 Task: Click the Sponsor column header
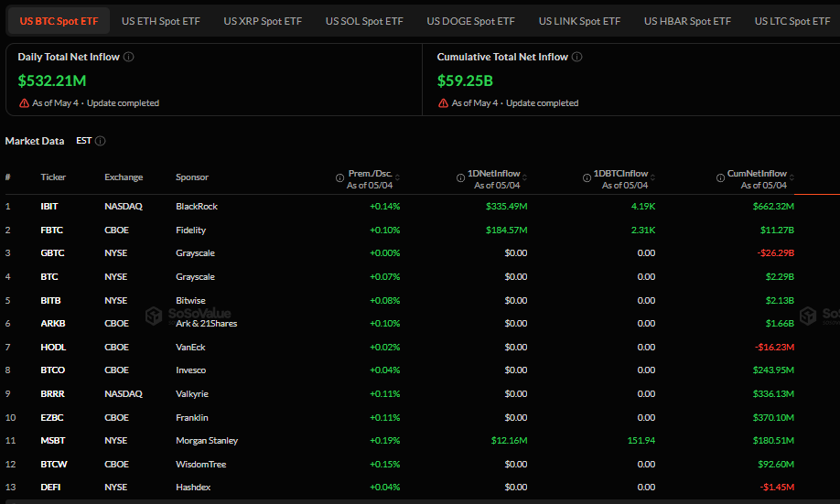(192, 177)
